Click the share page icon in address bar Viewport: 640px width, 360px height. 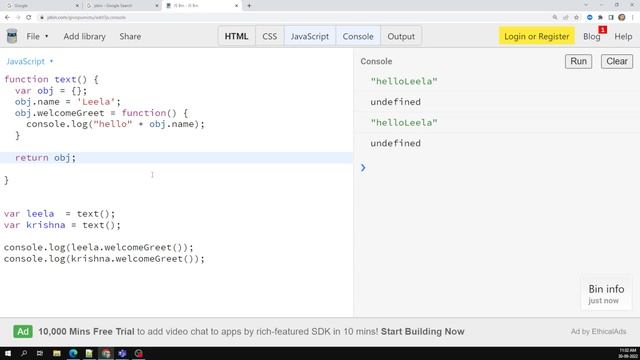(x=565, y=18)
